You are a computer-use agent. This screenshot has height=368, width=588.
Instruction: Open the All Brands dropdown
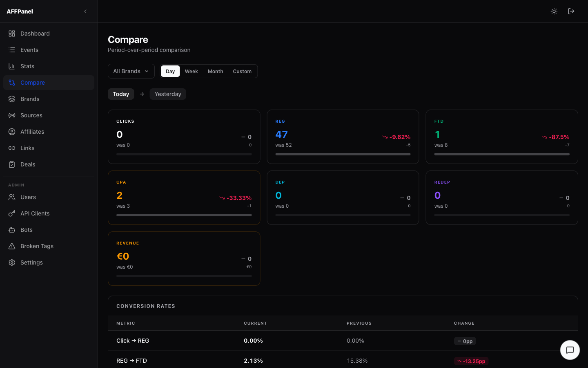131,71
